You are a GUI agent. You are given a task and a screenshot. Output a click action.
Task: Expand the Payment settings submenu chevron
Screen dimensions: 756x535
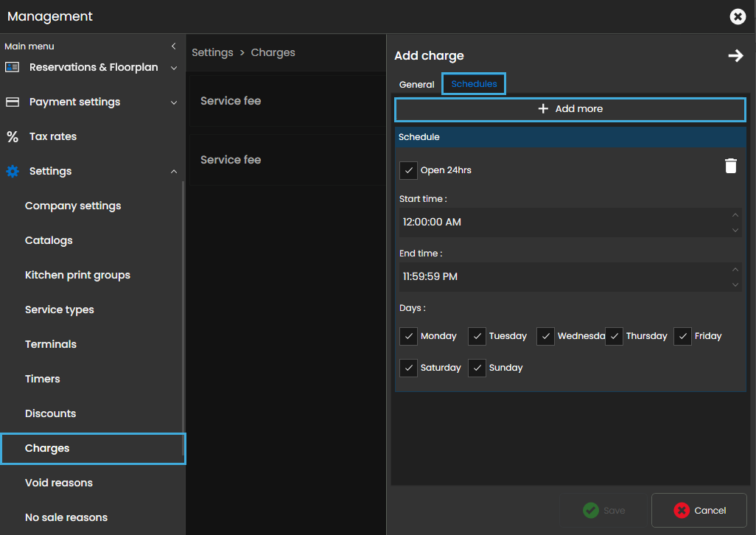click(x=174, y=102)
